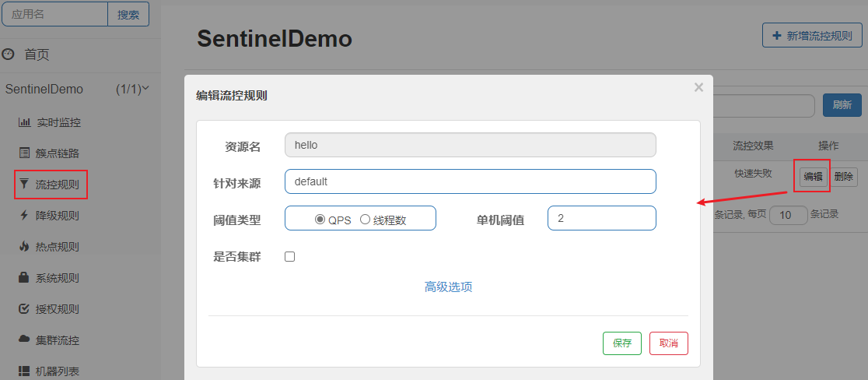
Task: Click the 保存 save button
Action: [x=622, y=343]
